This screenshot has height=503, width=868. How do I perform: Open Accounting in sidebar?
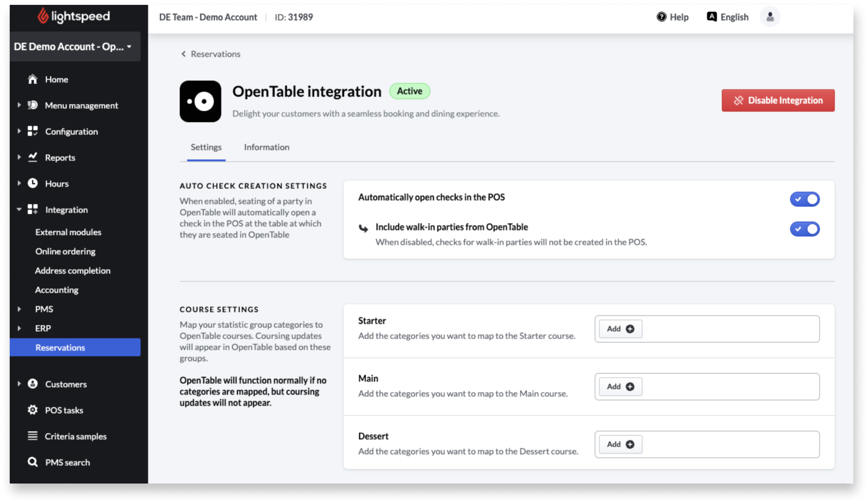(x=56, y=290)
